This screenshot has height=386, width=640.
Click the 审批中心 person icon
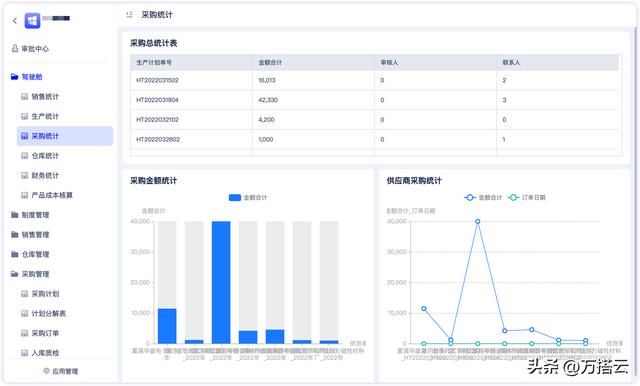coord(15,48)
